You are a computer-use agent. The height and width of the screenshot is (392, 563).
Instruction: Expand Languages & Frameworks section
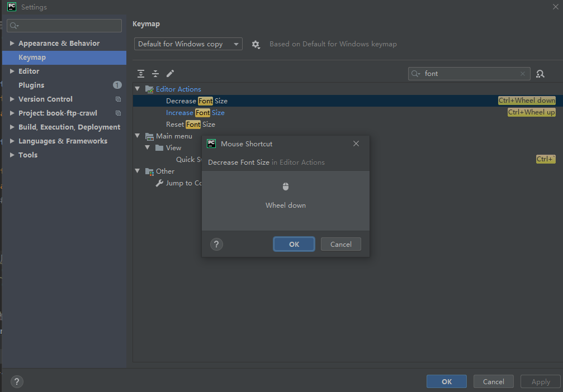(12, 141)
